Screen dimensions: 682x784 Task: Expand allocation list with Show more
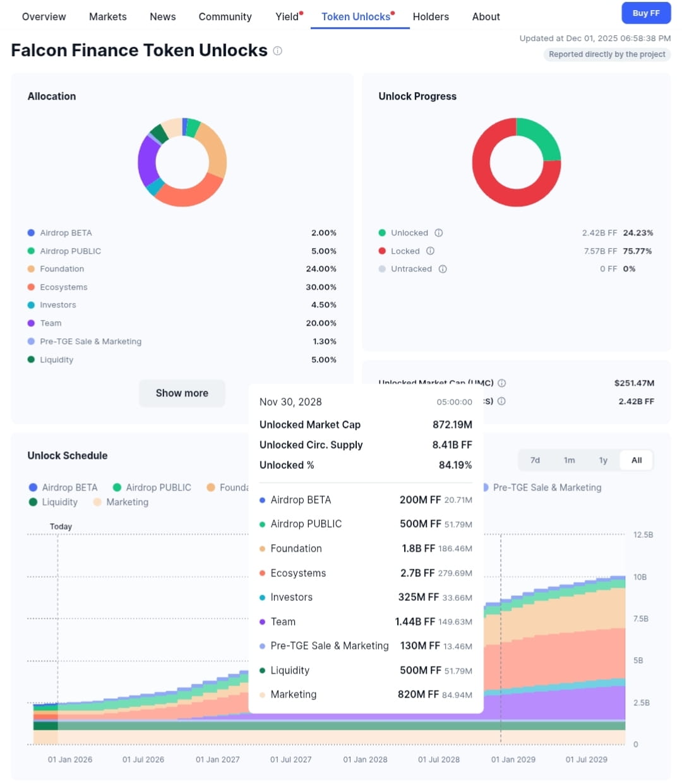tap(182, 393)
